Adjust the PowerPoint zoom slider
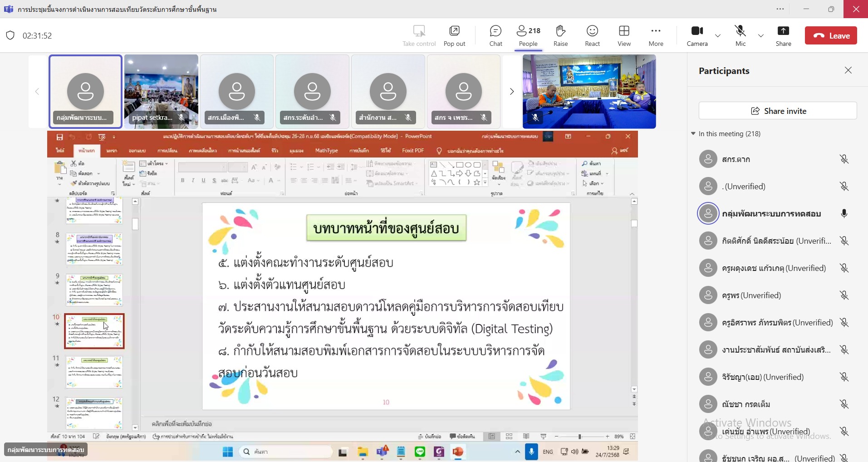 tap(580, 436)
